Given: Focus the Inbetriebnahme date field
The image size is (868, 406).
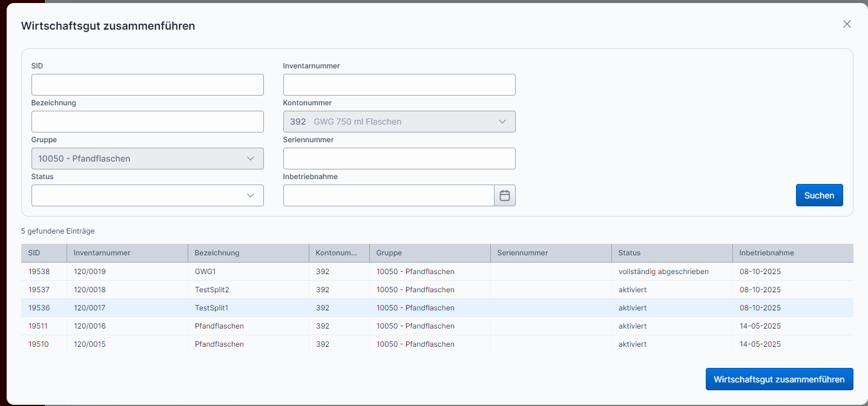Looking at the screenshot, I should tap(389, 195).
